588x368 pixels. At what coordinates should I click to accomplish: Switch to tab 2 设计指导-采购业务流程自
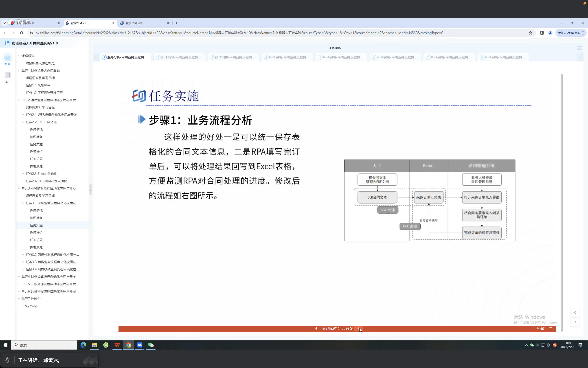(x=179, y=57)
